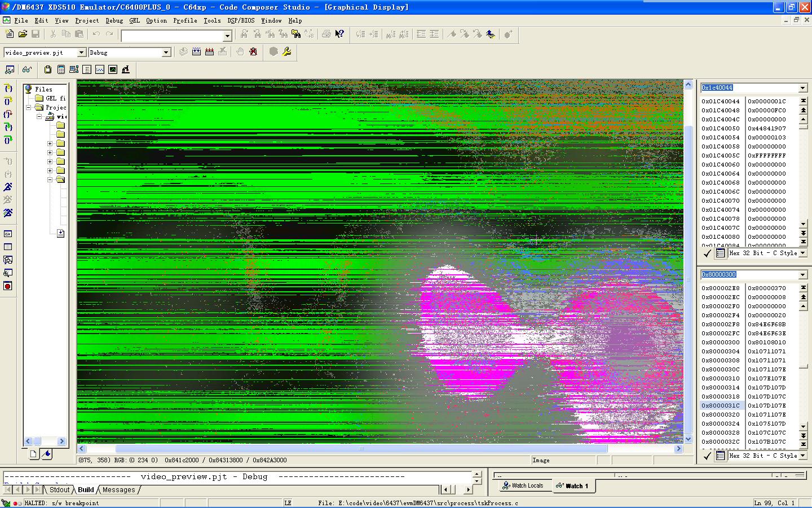This screenshot has width=812, height=508.
Task: Open Build Options with the wrench icon
Action: (x=286, y=52)
